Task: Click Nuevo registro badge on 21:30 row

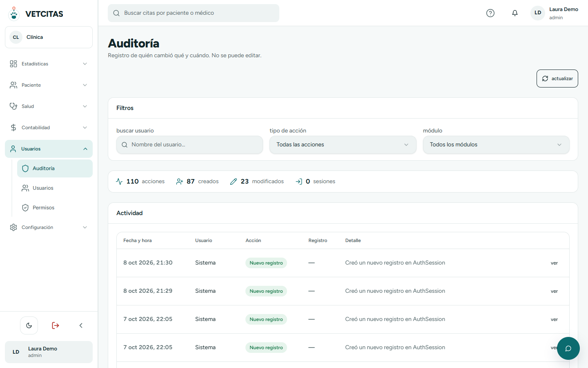Action: pos(266,263)
